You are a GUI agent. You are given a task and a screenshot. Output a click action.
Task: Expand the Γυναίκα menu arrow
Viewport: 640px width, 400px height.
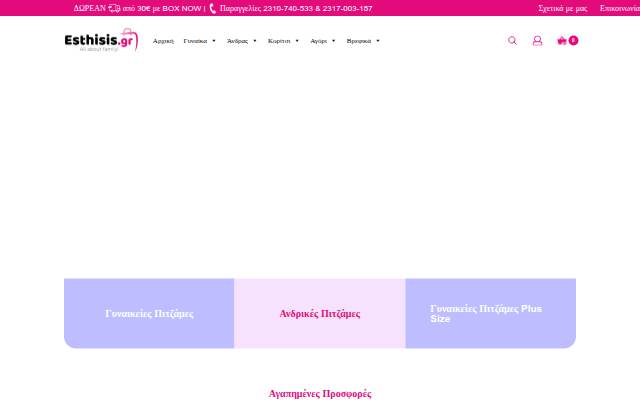tap(213, 41)
